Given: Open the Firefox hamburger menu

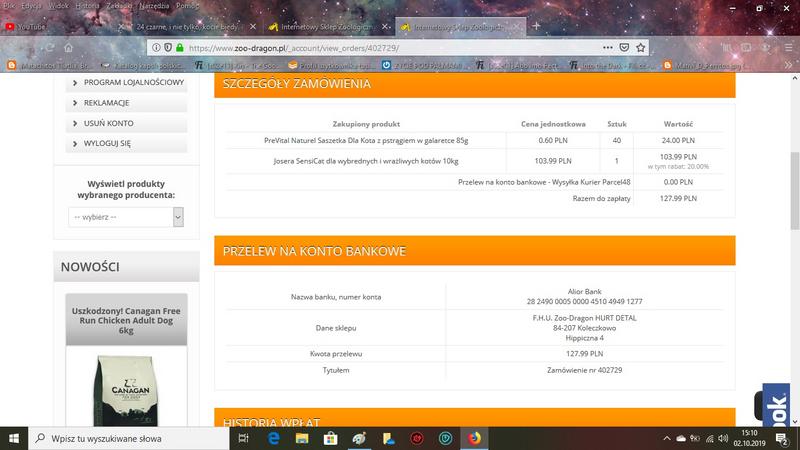Looking at the screenshot, I should (789, 47).
